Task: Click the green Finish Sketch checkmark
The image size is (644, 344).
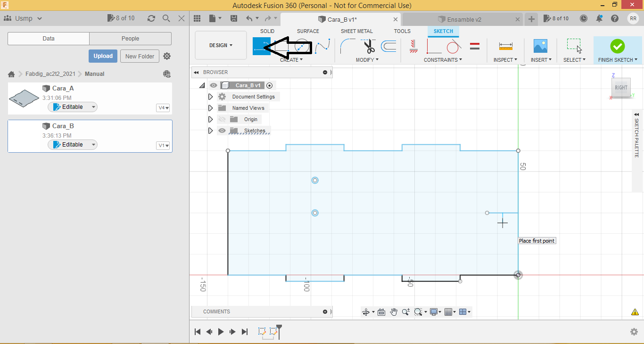Action: (617, 46)
